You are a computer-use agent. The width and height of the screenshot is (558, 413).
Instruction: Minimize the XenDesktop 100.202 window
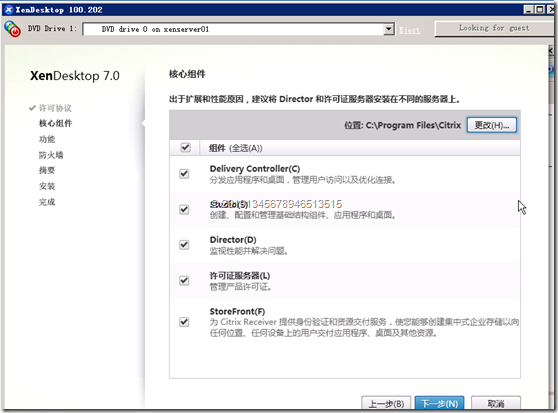pyautogui.click(x=528, y=10)
